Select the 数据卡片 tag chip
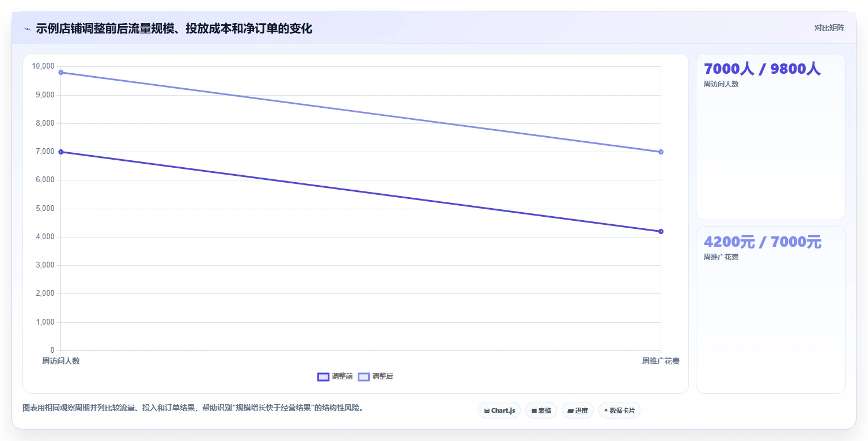The height and width of the screenshot is (441, 868). [619, 410]
